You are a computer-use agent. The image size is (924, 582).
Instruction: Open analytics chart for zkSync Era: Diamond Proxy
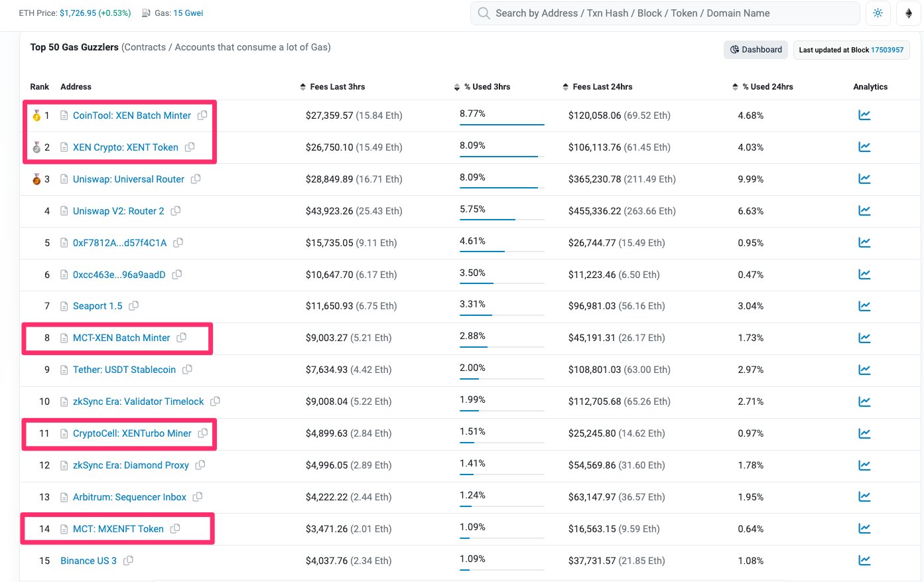(864, 465)
